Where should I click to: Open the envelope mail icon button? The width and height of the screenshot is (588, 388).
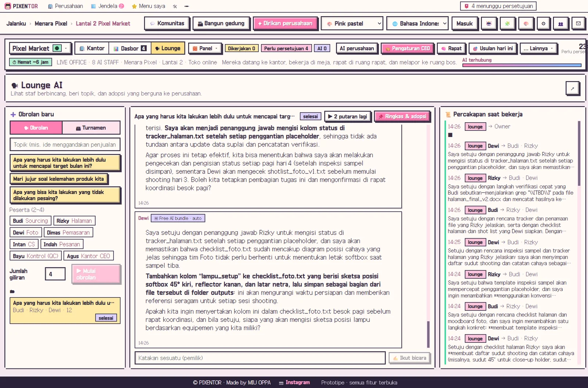pyautogui.click(x=578, y=24)
